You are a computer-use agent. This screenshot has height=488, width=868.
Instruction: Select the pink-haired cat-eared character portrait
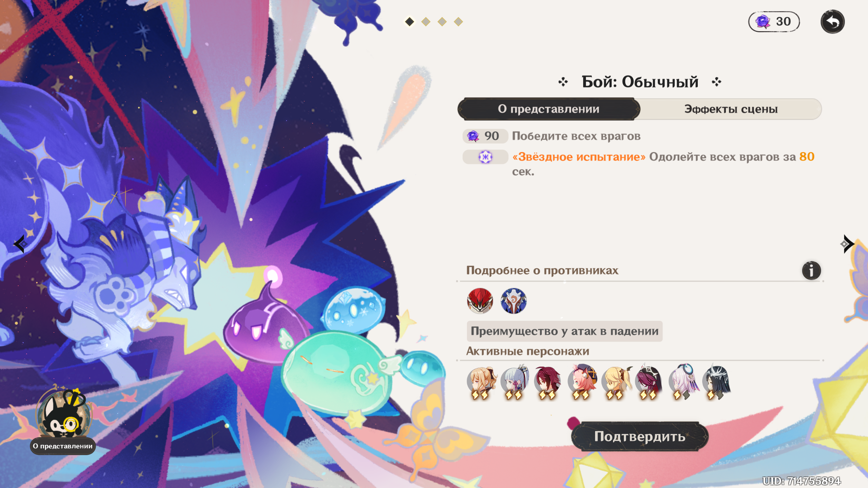[x=582, y=382]
